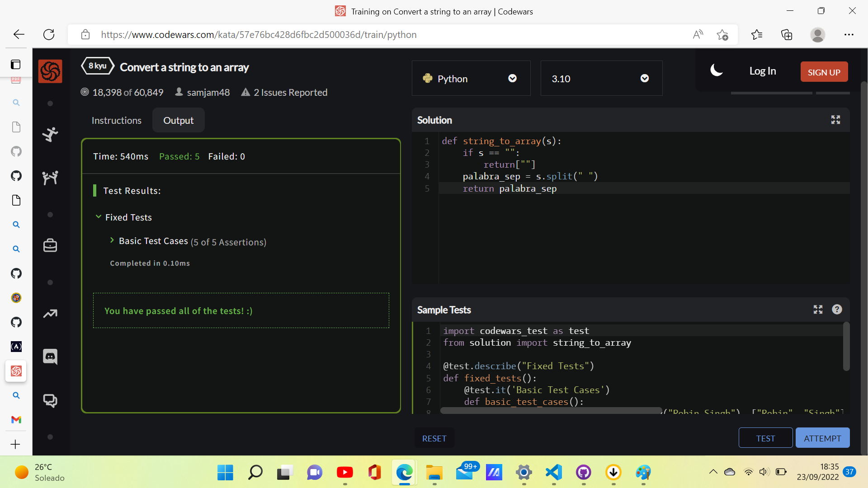The image size is (868, 488).
Task: Submit the solution with the ATTEMPT button
Action: [x=822, y=437]
